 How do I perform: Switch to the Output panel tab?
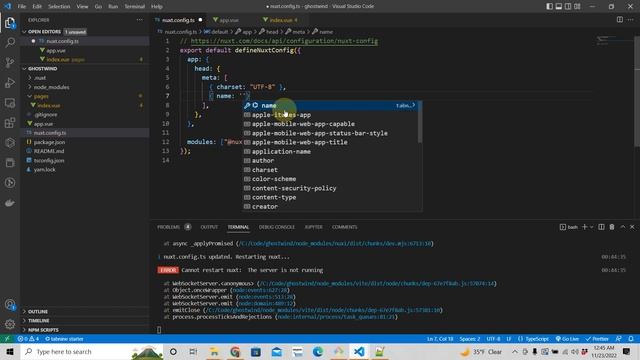pyautogui.click(x=209, y=227)
